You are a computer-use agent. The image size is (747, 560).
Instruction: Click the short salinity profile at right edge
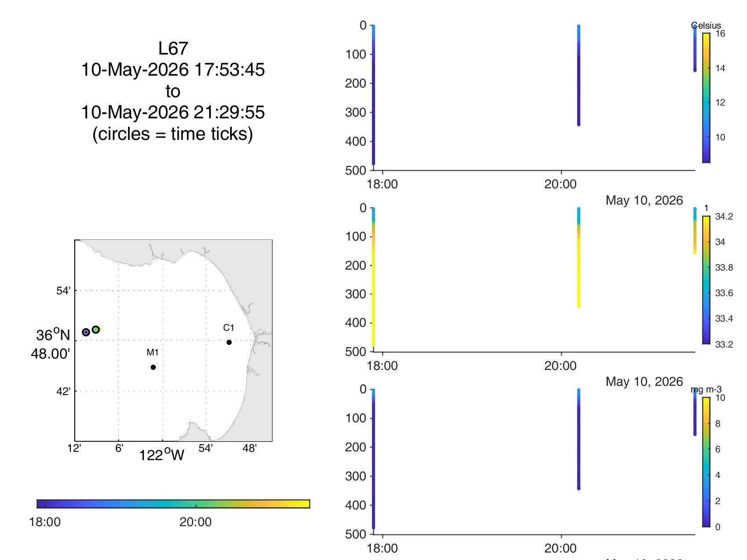tap(695, 231)
